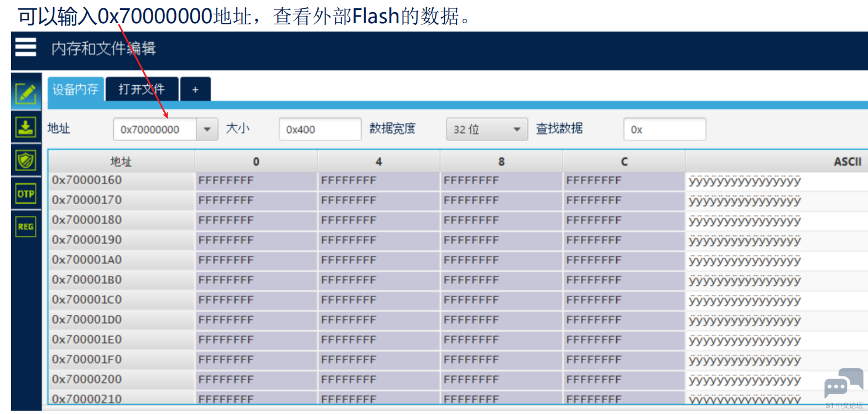
Task: Select column 8 cell in row 0x700001F0
Action: 501,360
